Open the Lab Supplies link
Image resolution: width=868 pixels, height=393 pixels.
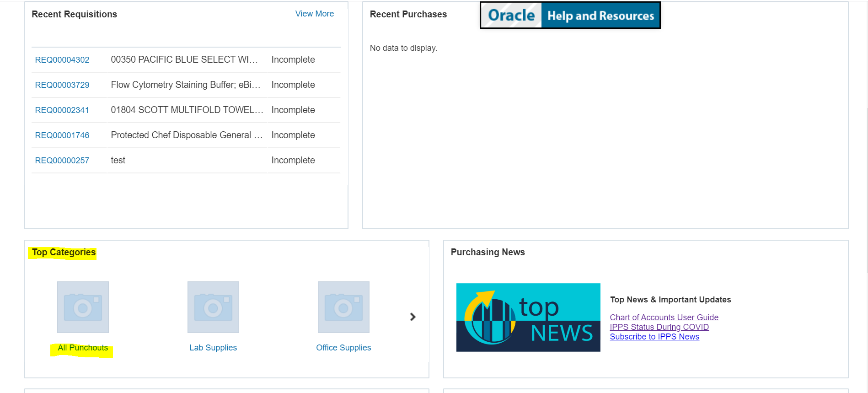point(213,348)
